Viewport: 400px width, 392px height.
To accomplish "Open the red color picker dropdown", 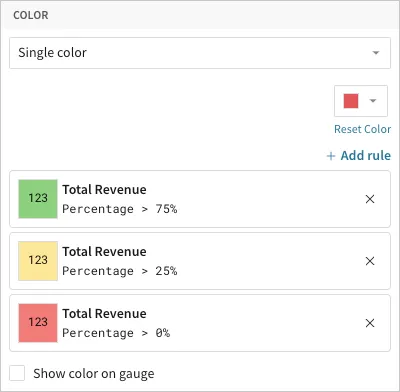I will (361, 101).
